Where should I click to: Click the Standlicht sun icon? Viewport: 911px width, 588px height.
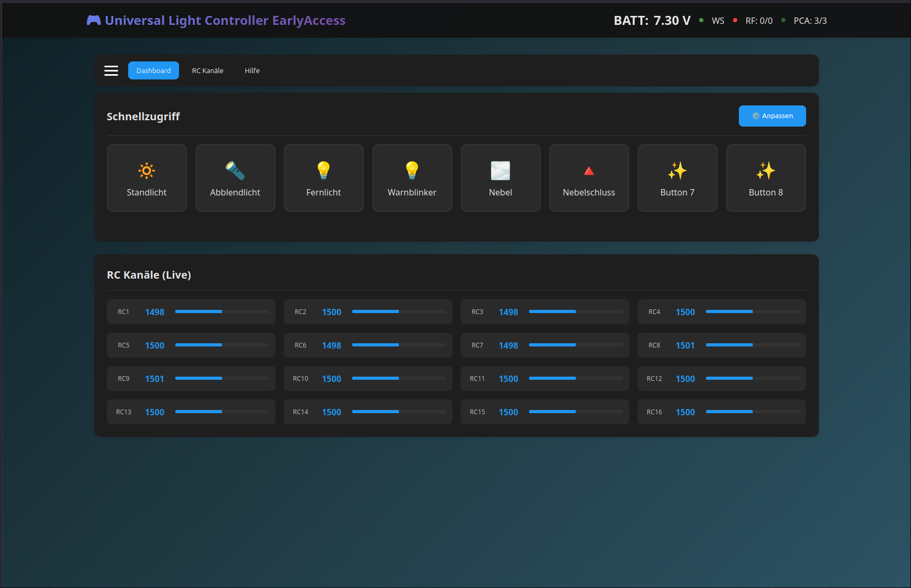147,171
